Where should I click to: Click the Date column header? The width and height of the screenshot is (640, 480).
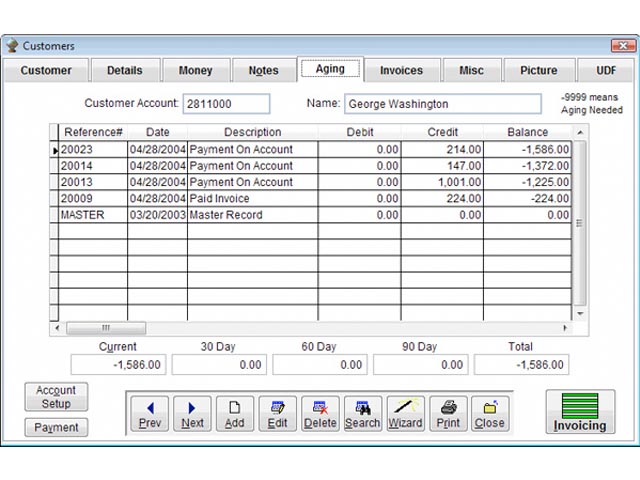coord(158,132)
